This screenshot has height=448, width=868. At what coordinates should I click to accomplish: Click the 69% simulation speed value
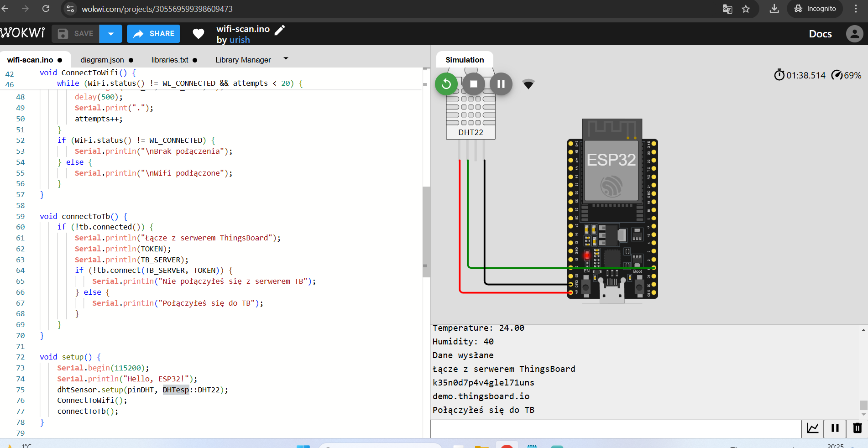(x=852, y=75)
